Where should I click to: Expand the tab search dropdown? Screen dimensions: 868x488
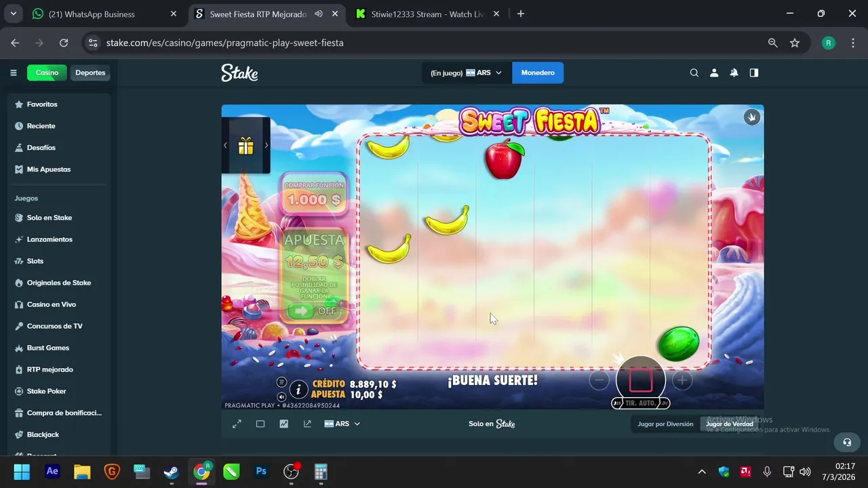pos(13,14)
